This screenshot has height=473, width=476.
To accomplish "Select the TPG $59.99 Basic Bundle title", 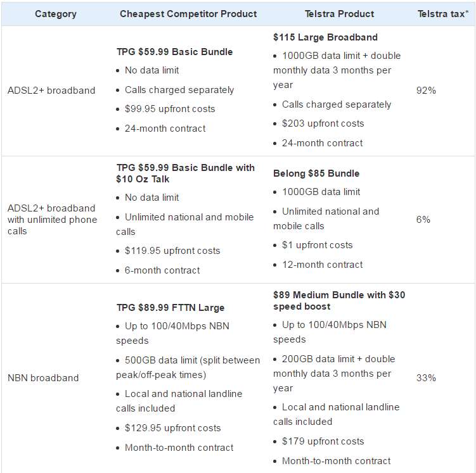I will (x=174, y=52).
